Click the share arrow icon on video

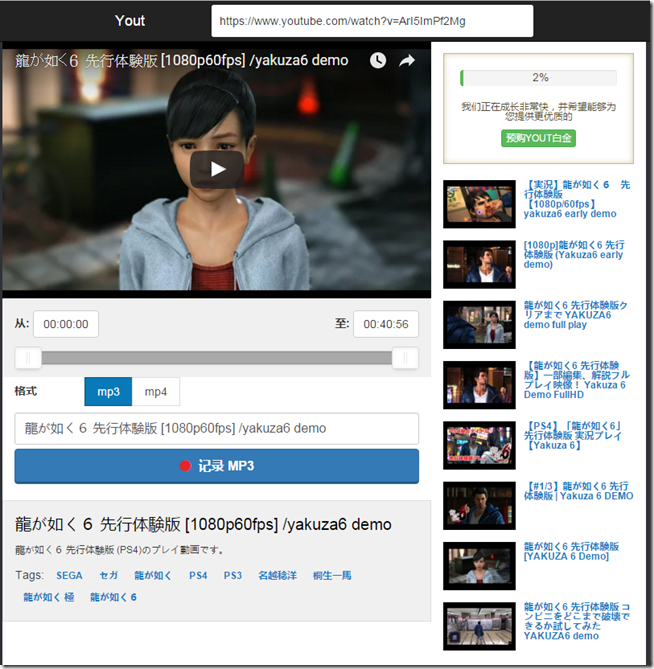407,61
